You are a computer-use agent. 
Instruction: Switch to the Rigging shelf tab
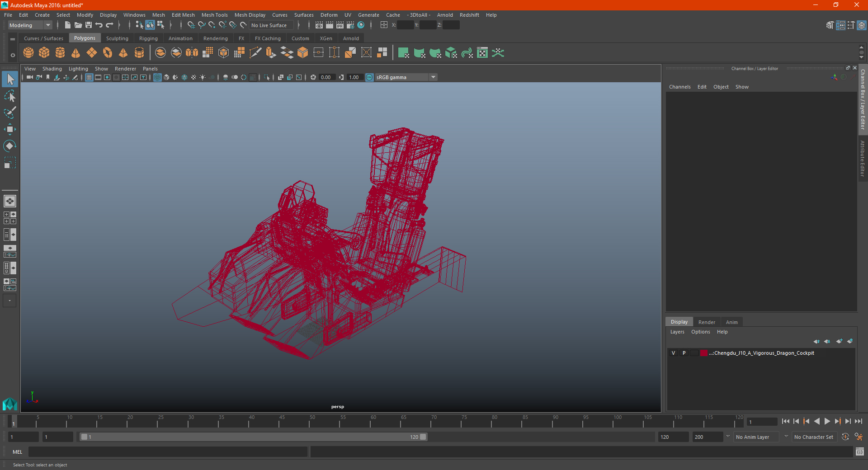pyautogui.click(x=148, y=38)
